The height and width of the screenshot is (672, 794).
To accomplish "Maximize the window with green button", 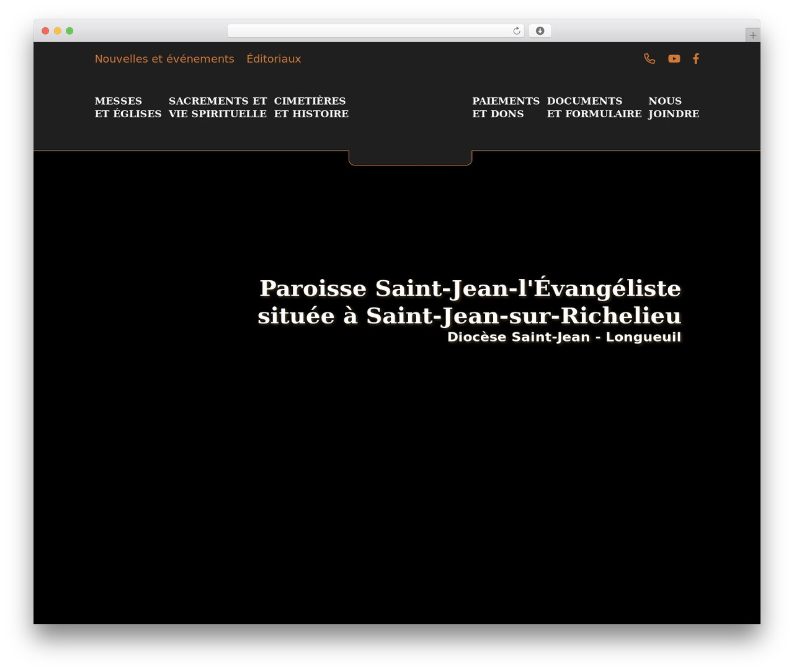I will pyautogui.click(x=69, y=31).
